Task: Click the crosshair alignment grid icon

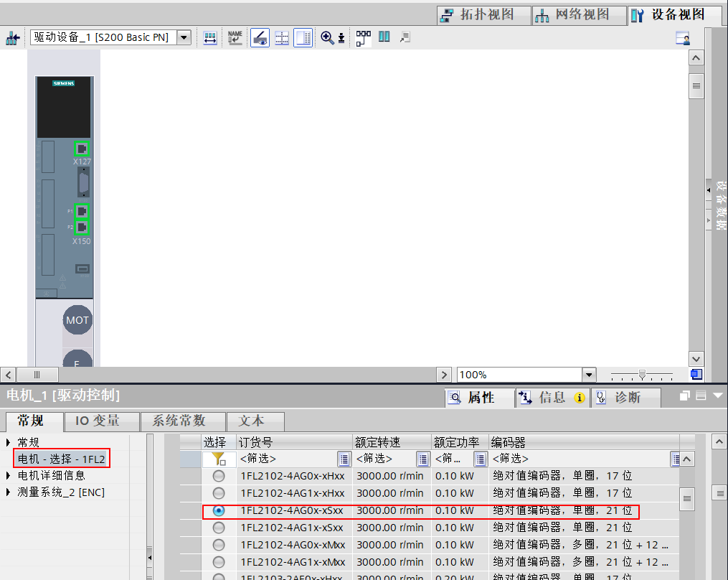Action: click(x=281, y=37)
